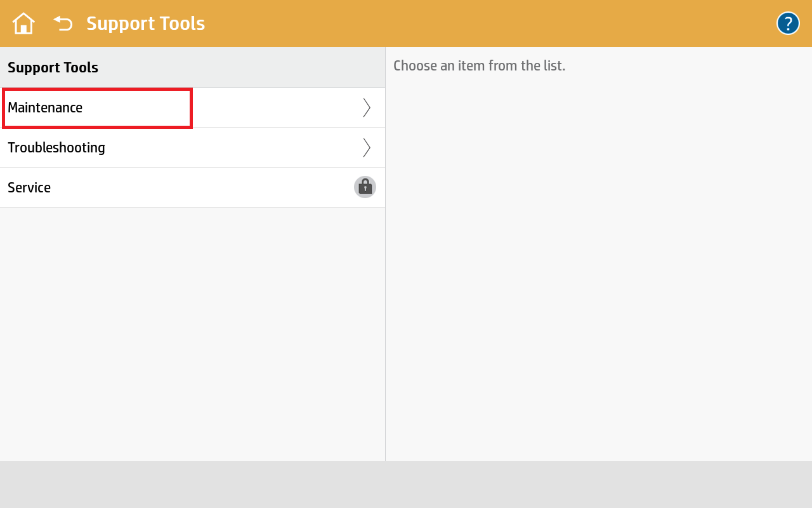Expand Troubleshooting using its chevron arrow
This screenshot has height=508, width=812.
tap(366, 148)
